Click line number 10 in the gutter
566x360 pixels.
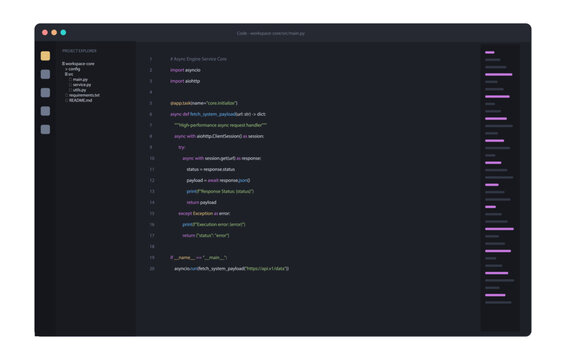click(152, 158)
